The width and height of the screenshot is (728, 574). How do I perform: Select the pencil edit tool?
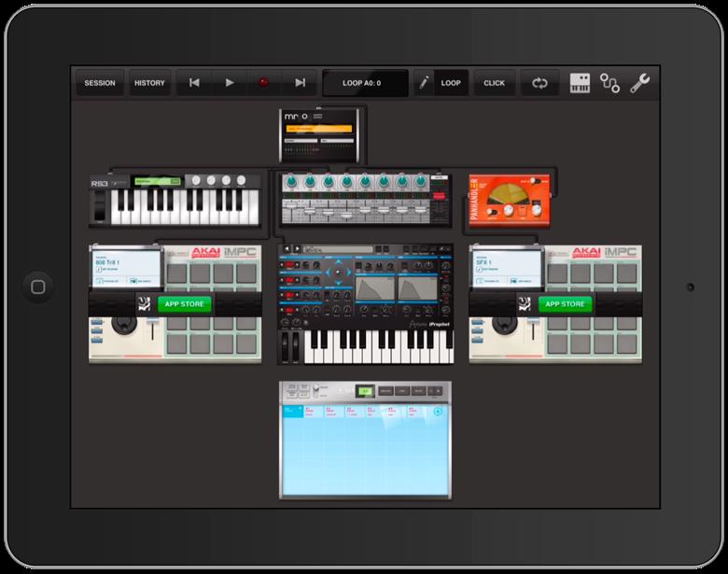pos(424,83)
